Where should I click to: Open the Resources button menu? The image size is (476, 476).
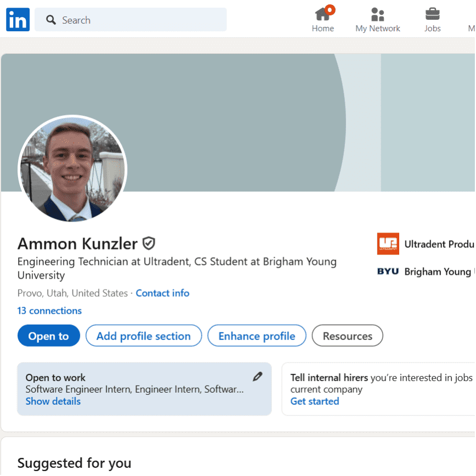click(x=347, y=336)
